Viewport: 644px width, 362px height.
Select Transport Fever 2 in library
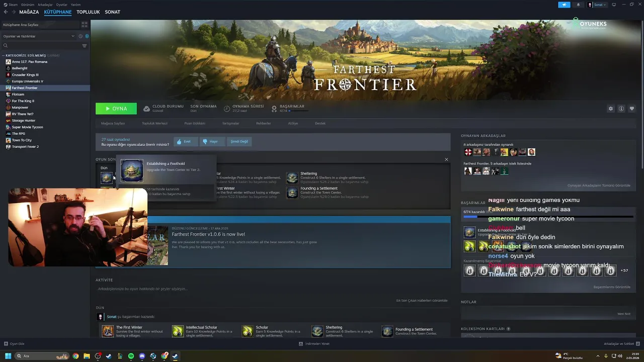coord(25,147)
